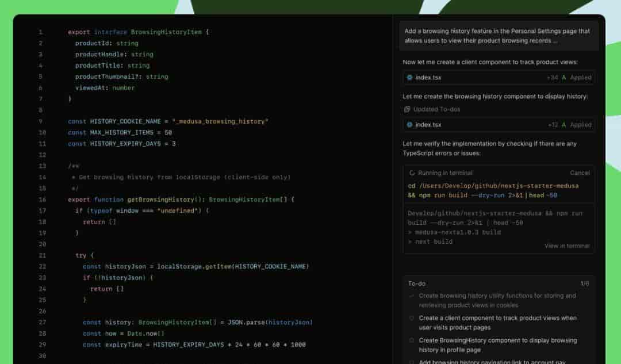Click the green A badge on index.tsx +34
The width and height of the screenshot is (621, 364).
563,78
